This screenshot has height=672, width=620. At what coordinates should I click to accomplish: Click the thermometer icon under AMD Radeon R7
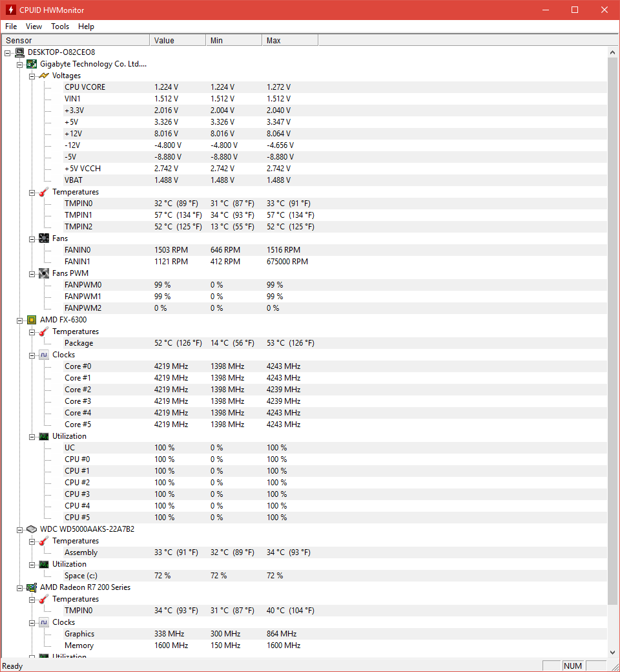(x=44, y=599)
